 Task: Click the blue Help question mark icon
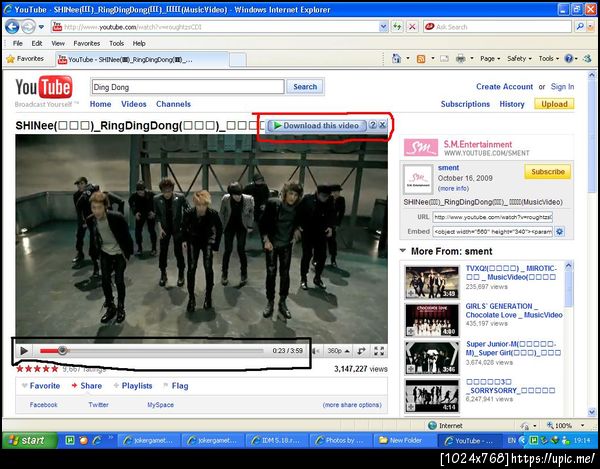click(569, 59)
